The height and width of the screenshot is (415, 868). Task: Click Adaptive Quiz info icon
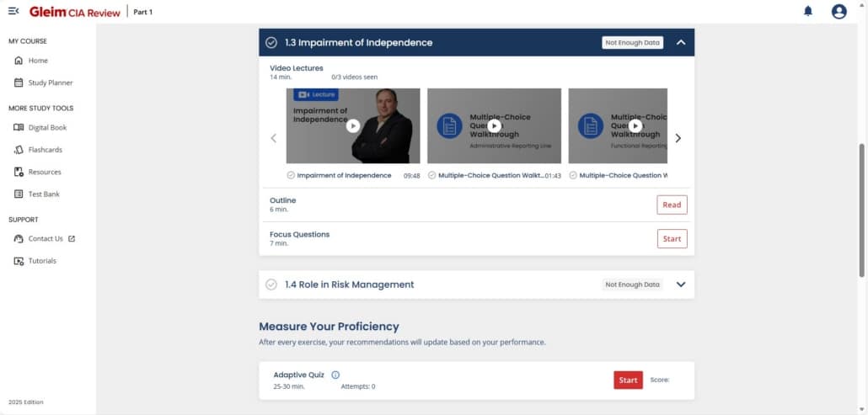pyautogui.click(x=335, y=375)
